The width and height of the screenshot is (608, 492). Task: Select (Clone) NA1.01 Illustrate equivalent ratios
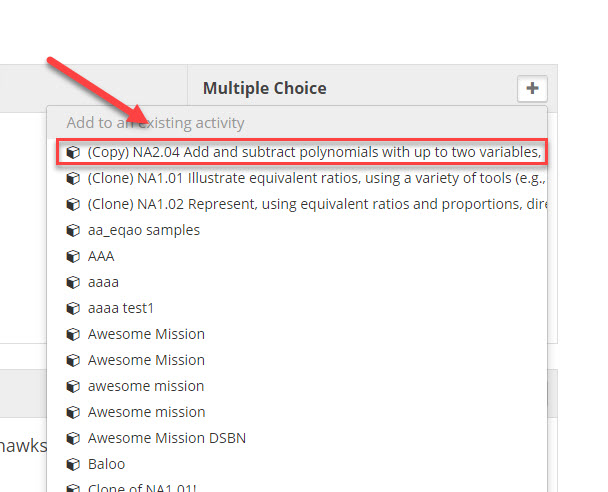coord(297,178)
